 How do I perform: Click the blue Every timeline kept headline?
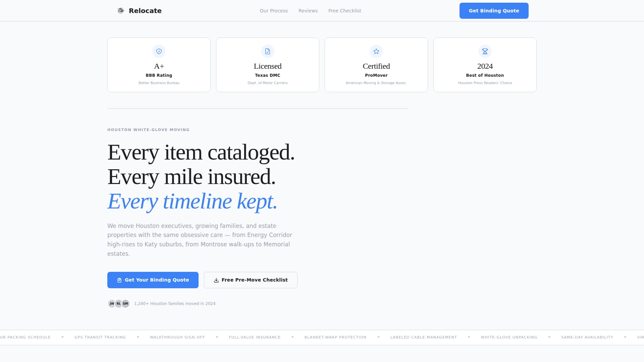(192, 201)
